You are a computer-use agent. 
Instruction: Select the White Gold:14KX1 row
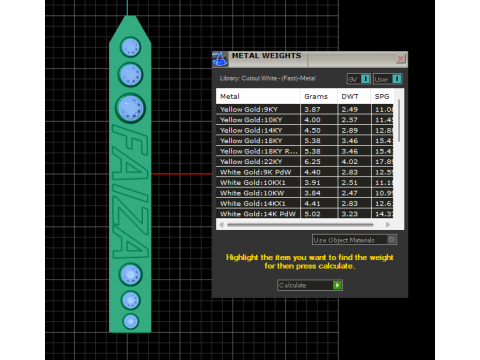click(x=305, y=203)
